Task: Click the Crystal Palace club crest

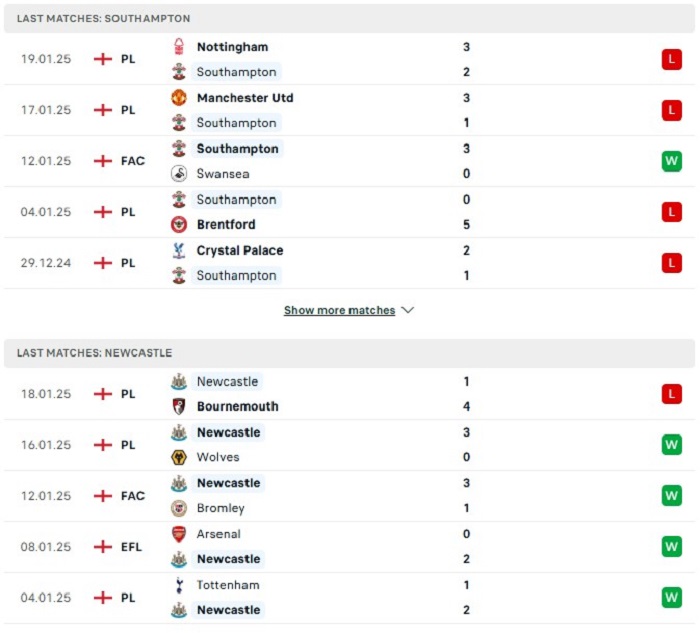Action: 179,250
